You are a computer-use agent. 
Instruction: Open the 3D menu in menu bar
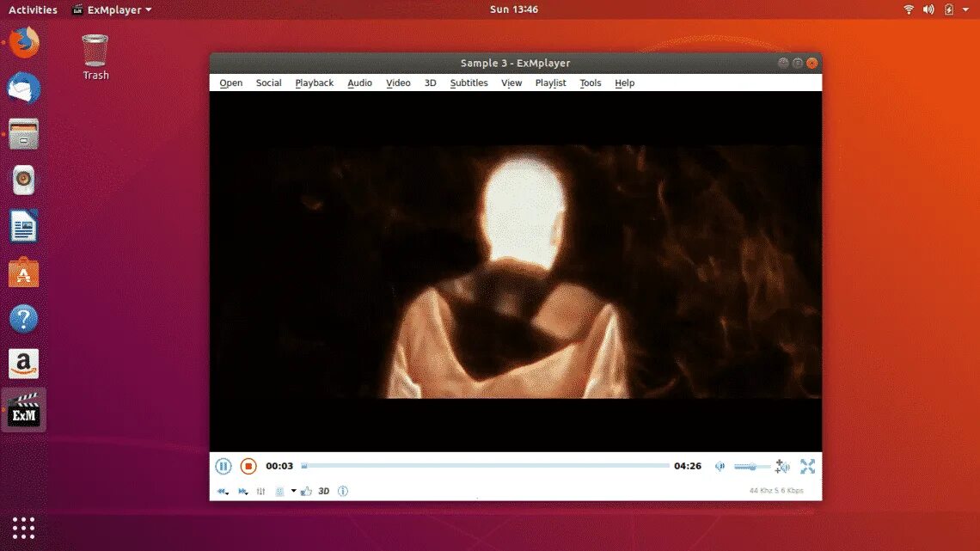430,83
